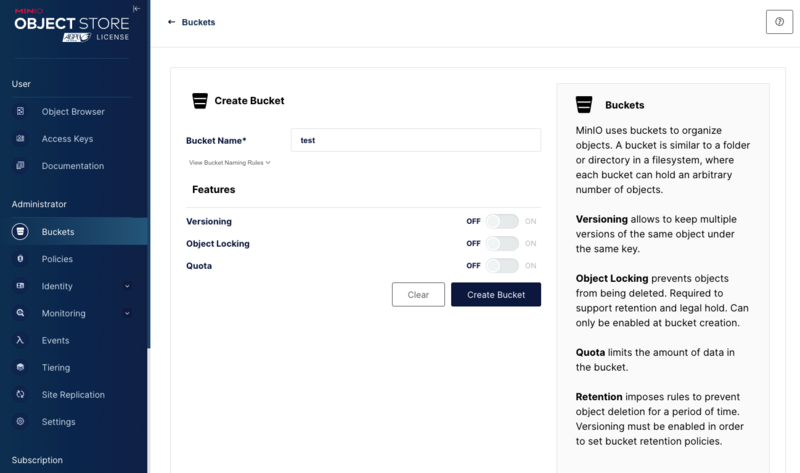Screen dimensions: 800x473
Task: Click the Site Replication icon
Action: point(20,394)
